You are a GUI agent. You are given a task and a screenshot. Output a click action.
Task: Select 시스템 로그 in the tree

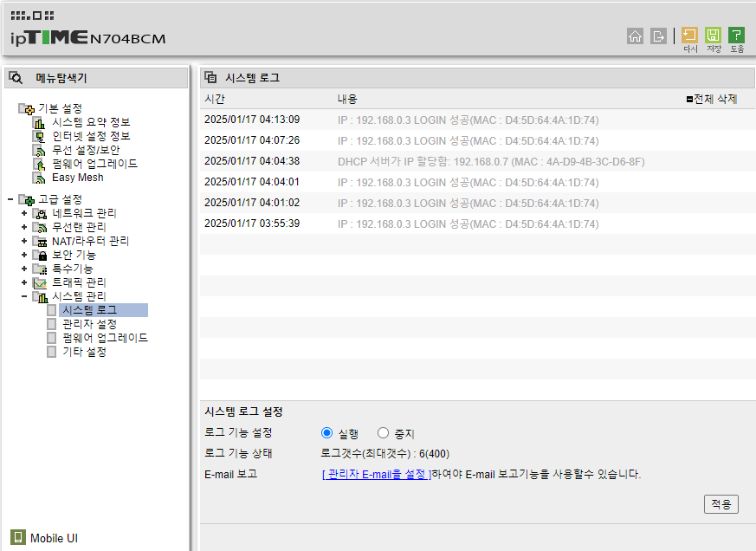pyautogui.click(x=103, y=310)
